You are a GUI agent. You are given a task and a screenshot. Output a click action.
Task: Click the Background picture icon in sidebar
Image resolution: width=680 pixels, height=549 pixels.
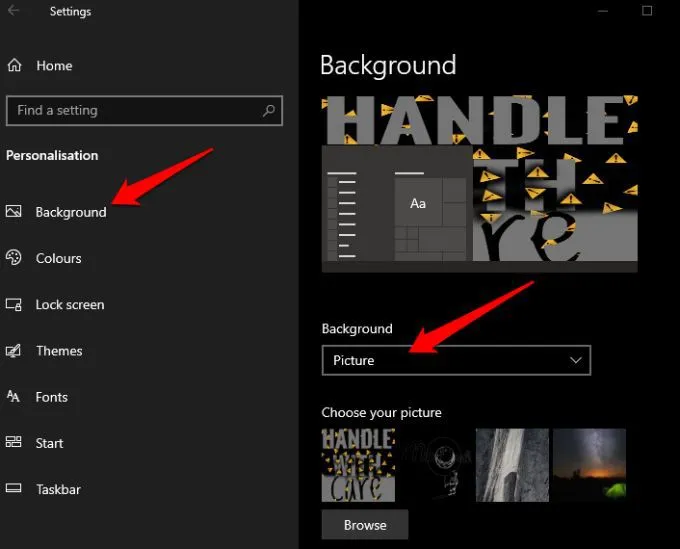pyautogui.click(x=13, y=211)
